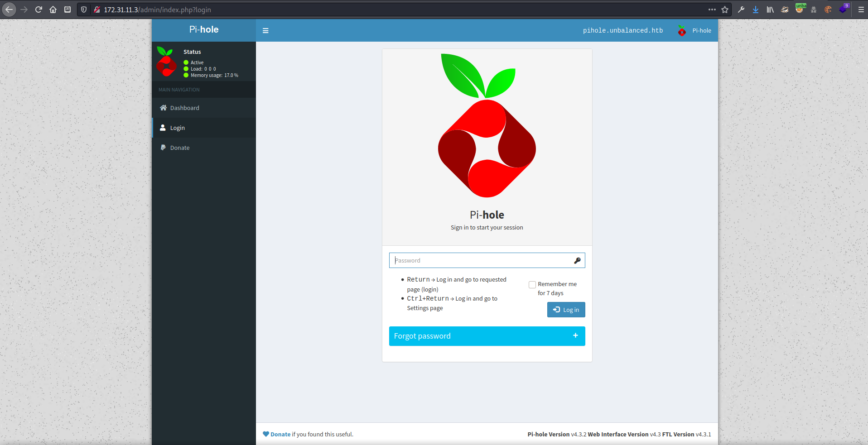The image size is (868, 445).
Task: Click the Status heading in the sidebar
Action: coord(192,52)
